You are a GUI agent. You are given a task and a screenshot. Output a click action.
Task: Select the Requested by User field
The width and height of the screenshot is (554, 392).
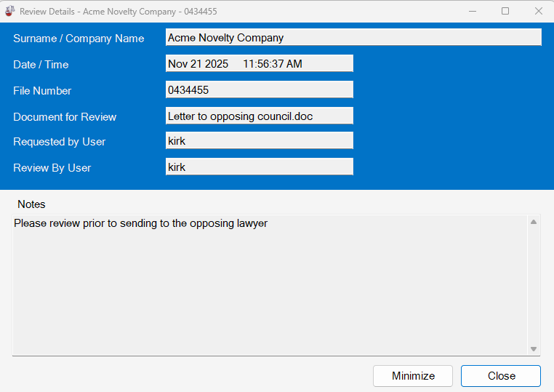pos(259,141)
